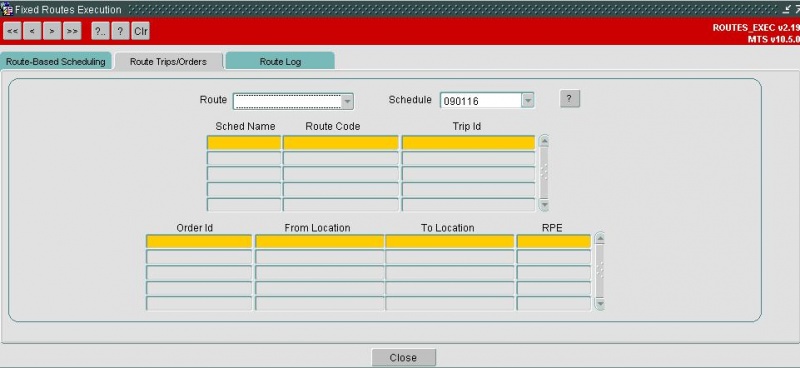The height and width of the screenshot is (368, 800).
Task: Click the Close button
Action: click(404, 358)
